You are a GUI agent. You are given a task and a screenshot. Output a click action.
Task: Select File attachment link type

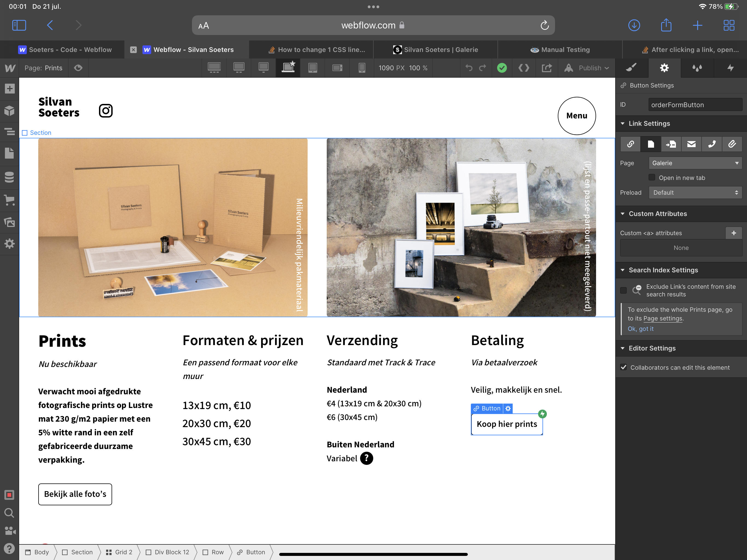pyautogui.click(x=732, y=144)
